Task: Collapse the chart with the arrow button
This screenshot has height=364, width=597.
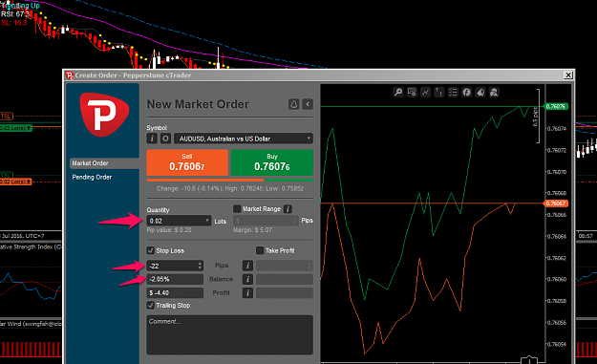Action: [308, 104]
